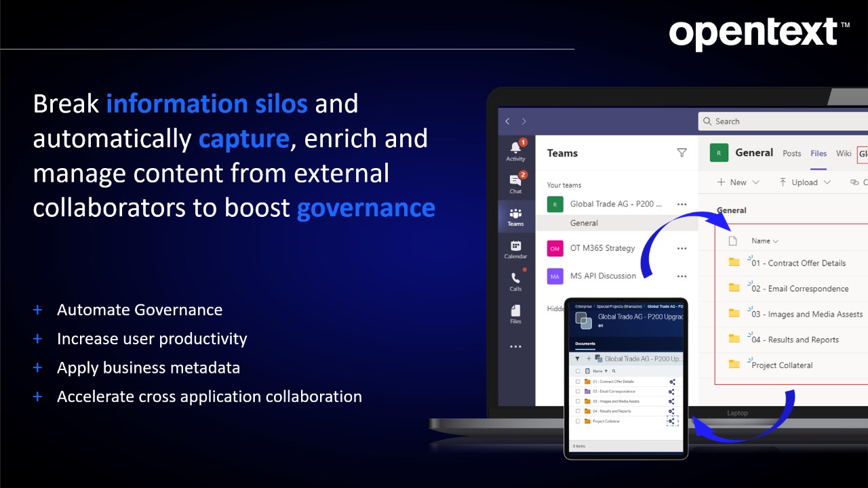The image size is (868, 488).
Task: Click folder icon of 02 - Email Correspondence in Teams
Action: (x=734, y=288)
